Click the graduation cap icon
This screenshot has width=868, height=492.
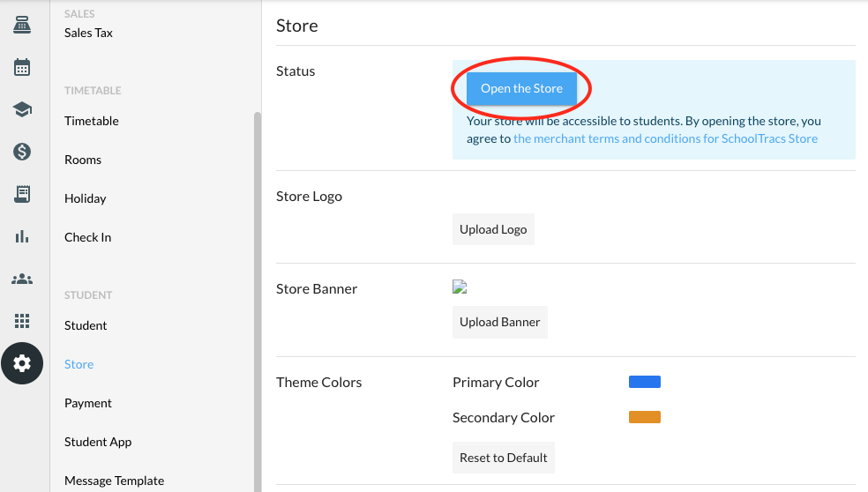[22, 109]
